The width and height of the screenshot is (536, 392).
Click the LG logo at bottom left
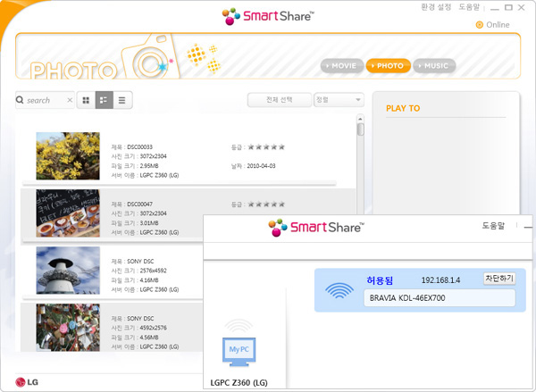[27, 382]
